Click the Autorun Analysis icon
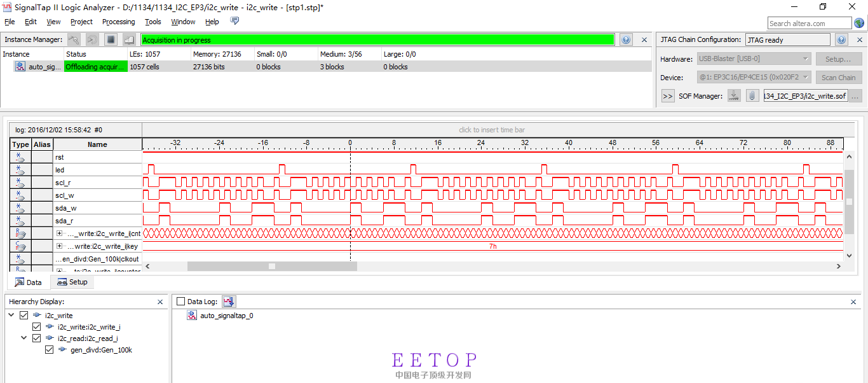Image resolution: width=868 pixels, height=383 pixels. click(x=92, y=39)
